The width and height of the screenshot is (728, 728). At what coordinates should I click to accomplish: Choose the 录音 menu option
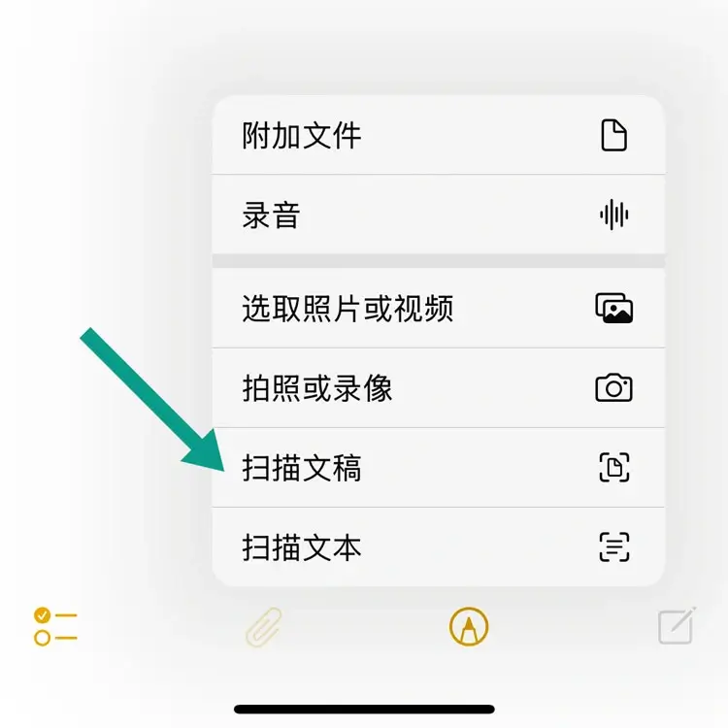[x=439, y=215]
